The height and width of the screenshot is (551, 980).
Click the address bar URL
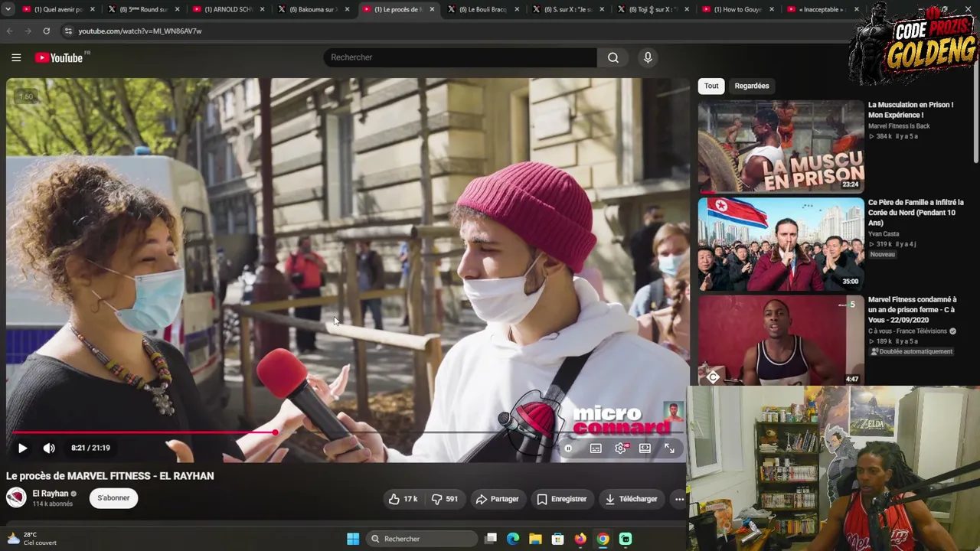click(x=140, y=31)
